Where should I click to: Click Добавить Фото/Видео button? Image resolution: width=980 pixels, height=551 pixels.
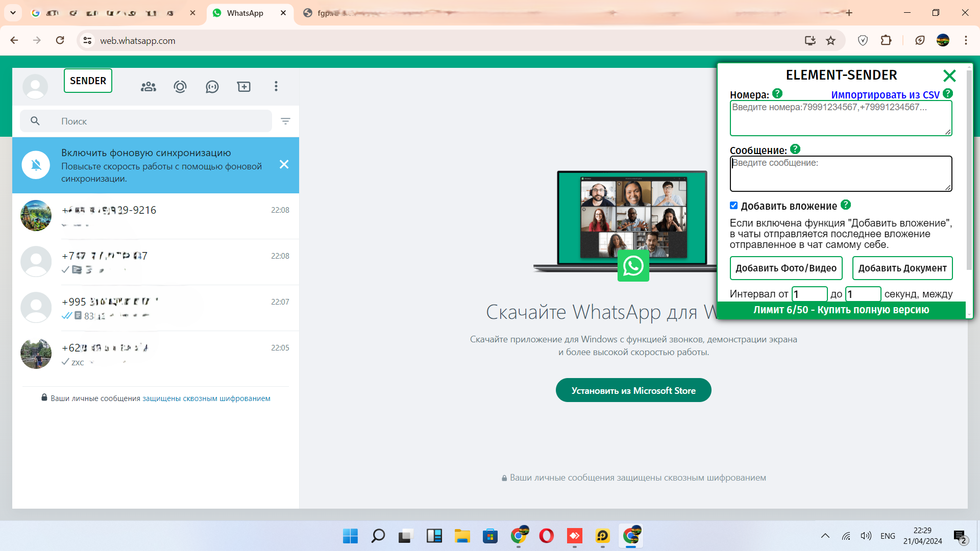[786, 268]
